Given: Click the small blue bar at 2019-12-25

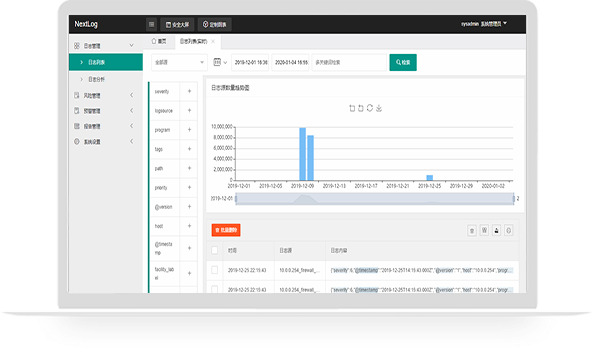Looking at the screenshot, I should 430,178.
